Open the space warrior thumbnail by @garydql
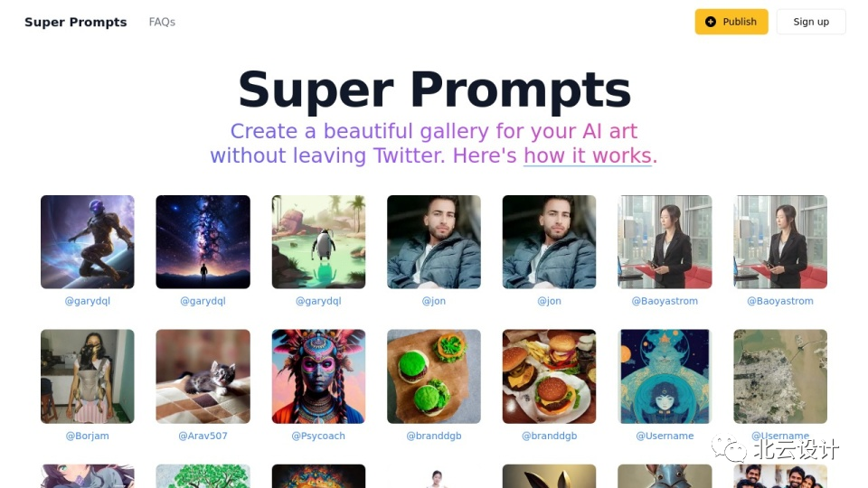868x488 pixels. click(88, 242)
